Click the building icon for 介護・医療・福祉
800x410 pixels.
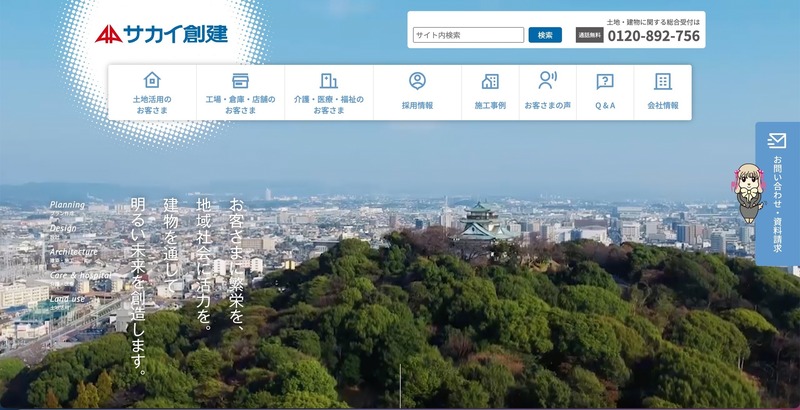329,80
